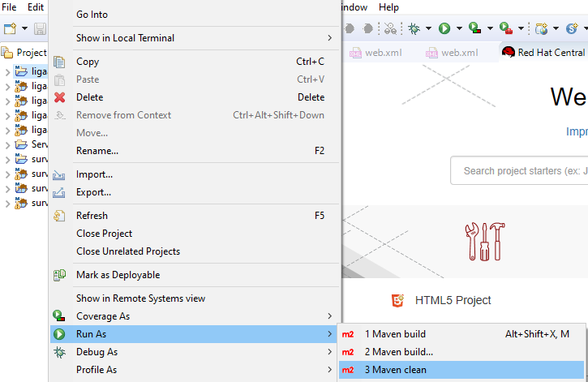Click the Debug As bug icon
This screenshot has width=588, height=382.
59,352
